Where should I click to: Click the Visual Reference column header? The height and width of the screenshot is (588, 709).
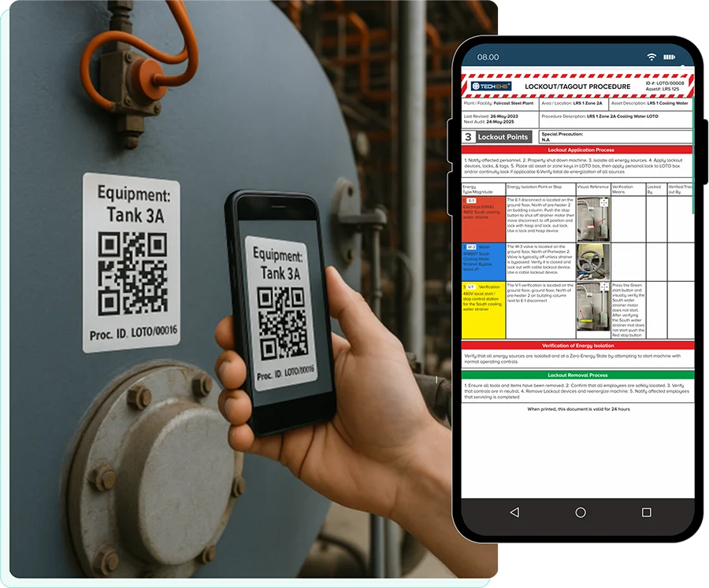tap(593, 189)
